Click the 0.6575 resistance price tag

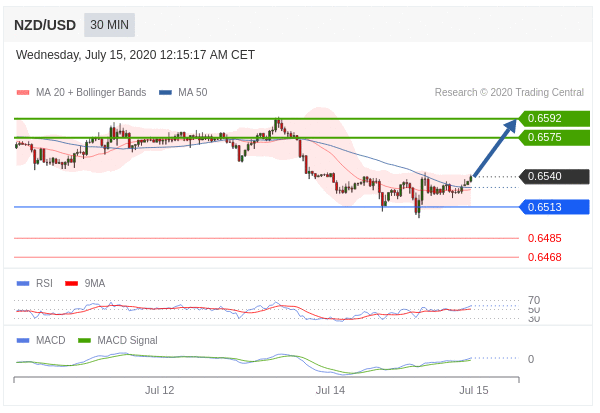tap(554, 137)
